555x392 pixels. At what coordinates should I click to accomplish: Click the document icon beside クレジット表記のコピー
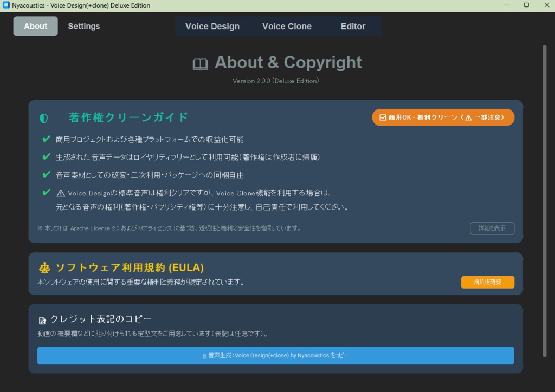pyautogui.click(x=42, y=321)
